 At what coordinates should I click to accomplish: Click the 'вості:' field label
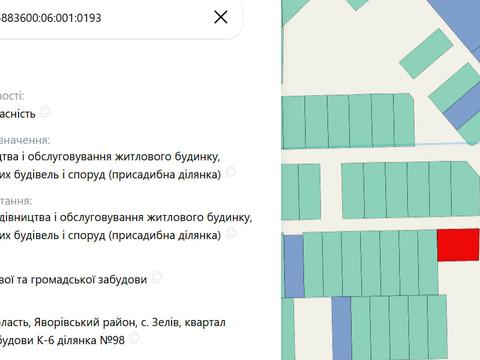coord(12,96)
